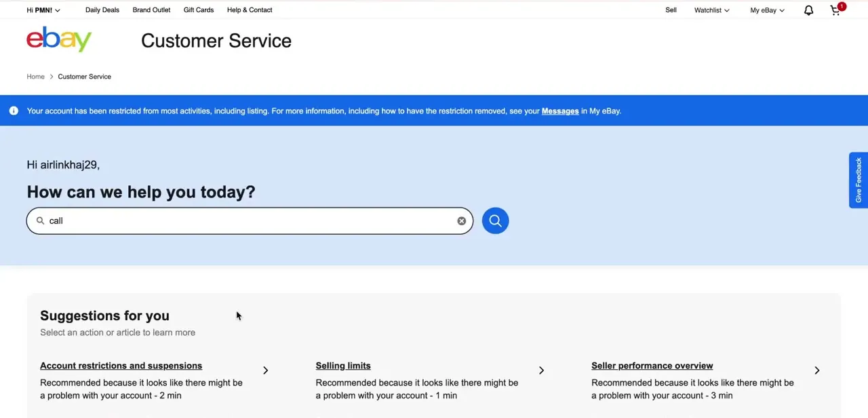The image size is (868, 418).
Task: Expand the Hi PMN account dropdown
Action: click(43, 10)
